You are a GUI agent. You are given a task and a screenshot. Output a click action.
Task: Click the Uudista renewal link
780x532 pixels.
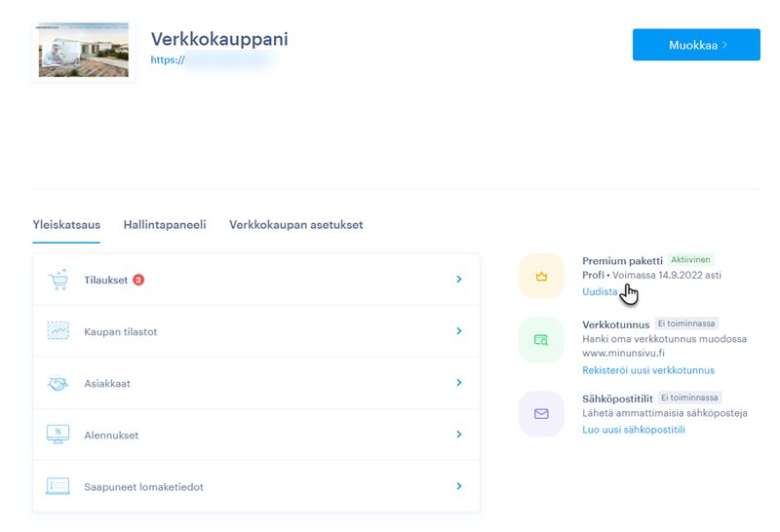point(599,291)
